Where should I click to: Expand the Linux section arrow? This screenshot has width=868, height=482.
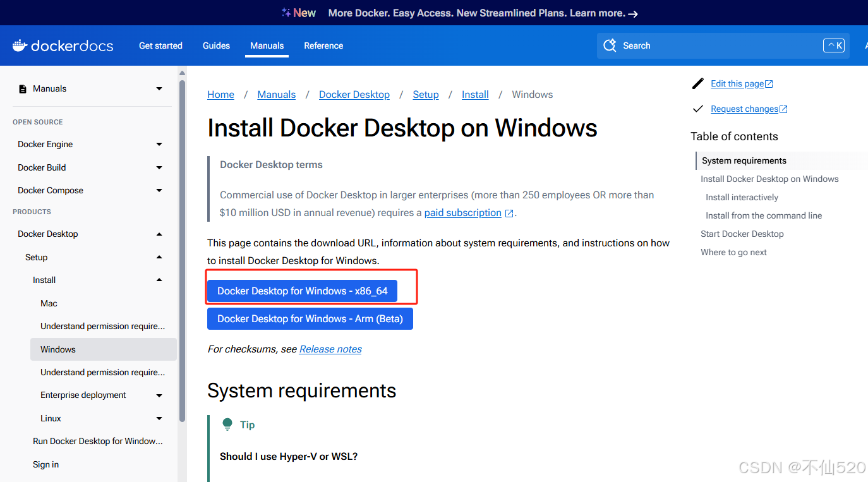[159, 418]
